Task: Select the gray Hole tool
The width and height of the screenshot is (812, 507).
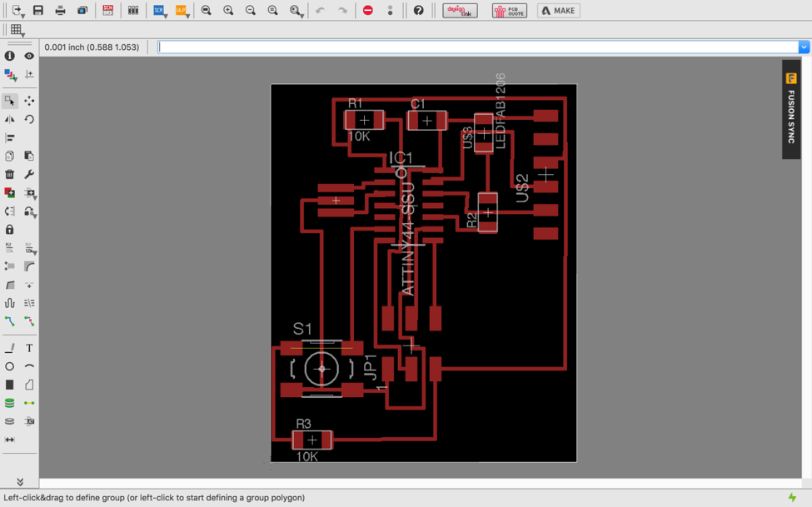Action: click(x=9, y=421)
